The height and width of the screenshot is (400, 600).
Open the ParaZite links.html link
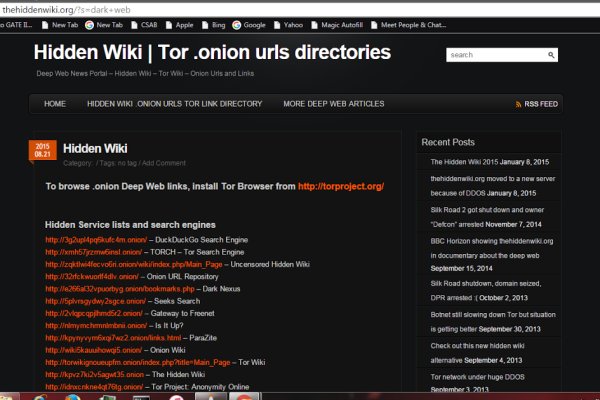click(113, 338)
